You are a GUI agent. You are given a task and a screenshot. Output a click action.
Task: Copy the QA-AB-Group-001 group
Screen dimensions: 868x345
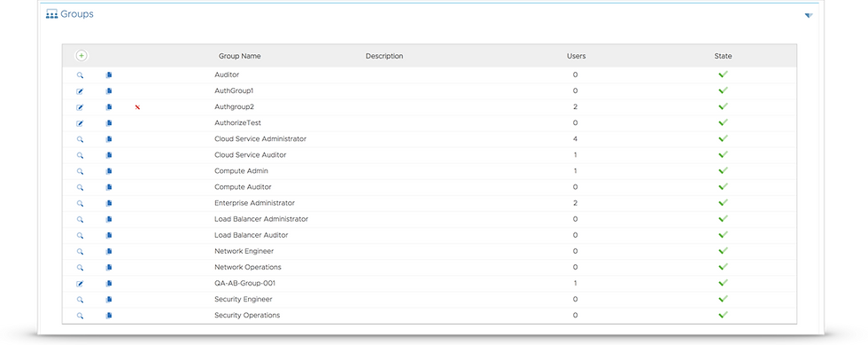pos(109,284)
